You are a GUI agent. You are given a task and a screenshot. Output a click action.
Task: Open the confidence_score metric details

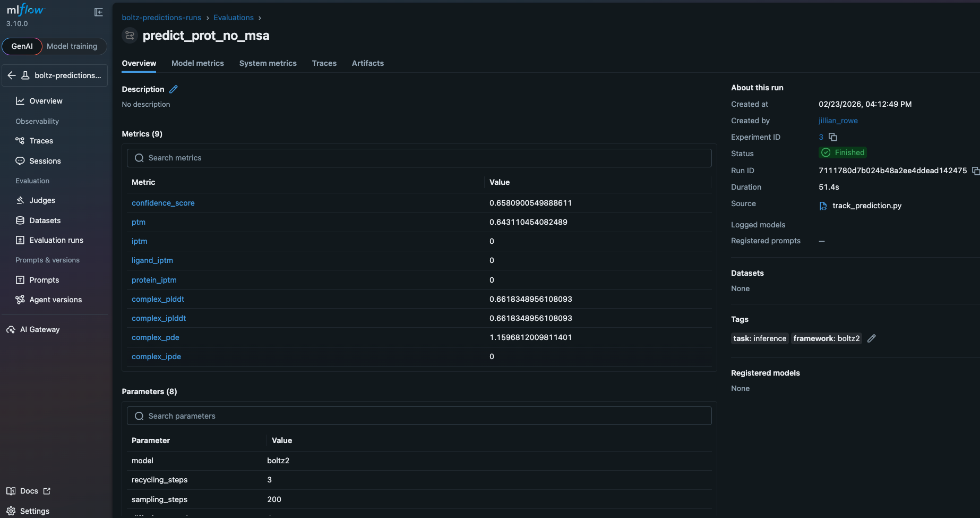tap(163, 203)
